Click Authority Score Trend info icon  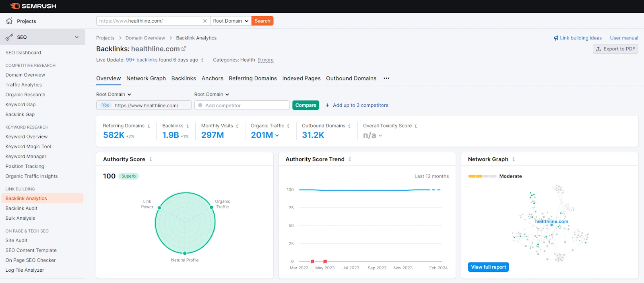pos(350,159)
